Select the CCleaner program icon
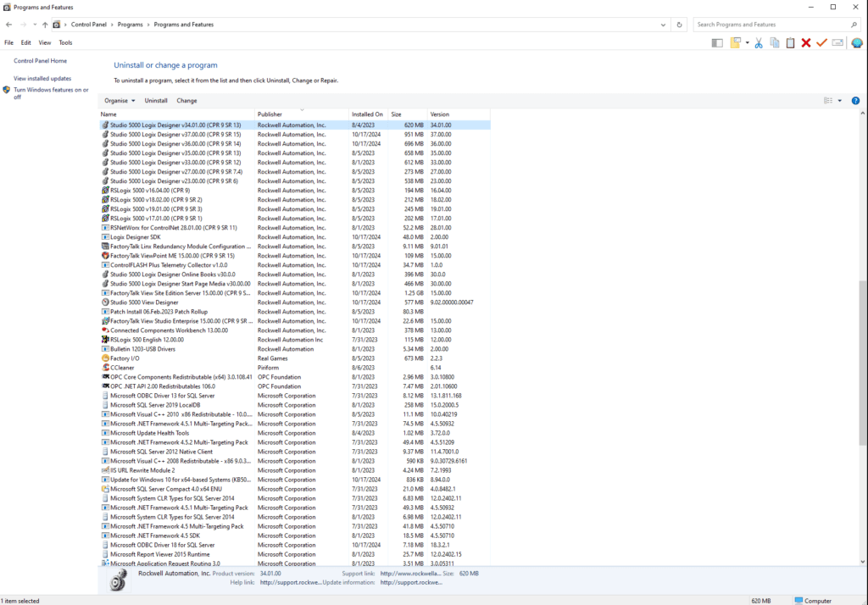This screenshot has height=605, width=868. (x=105, y=368)
